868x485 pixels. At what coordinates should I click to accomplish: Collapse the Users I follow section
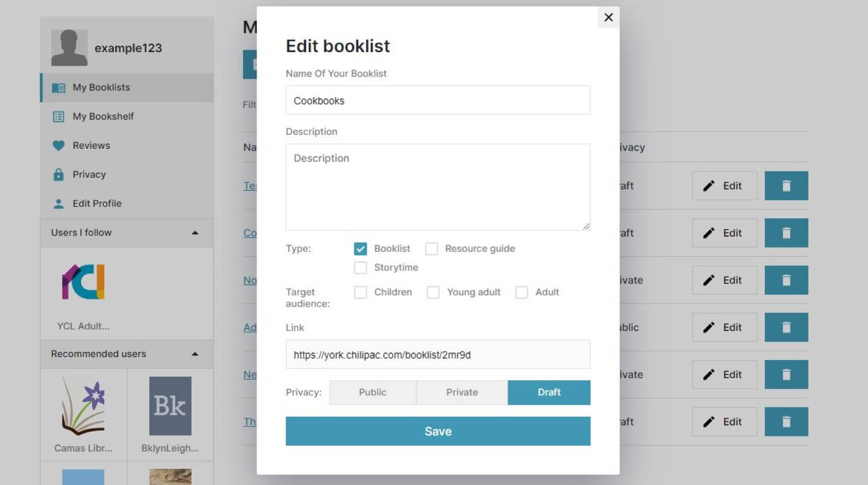pos(195,233)
